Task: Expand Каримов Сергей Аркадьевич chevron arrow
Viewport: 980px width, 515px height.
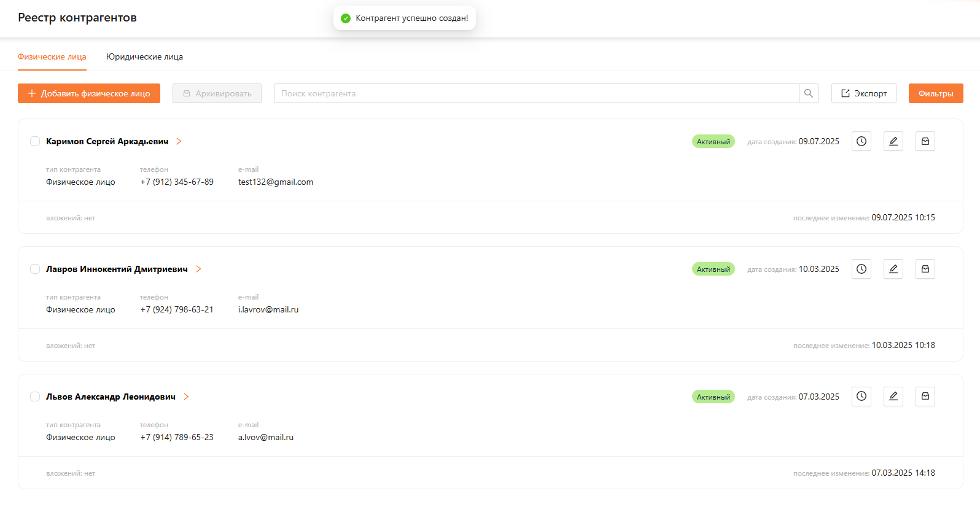Action: click(179, 141)
